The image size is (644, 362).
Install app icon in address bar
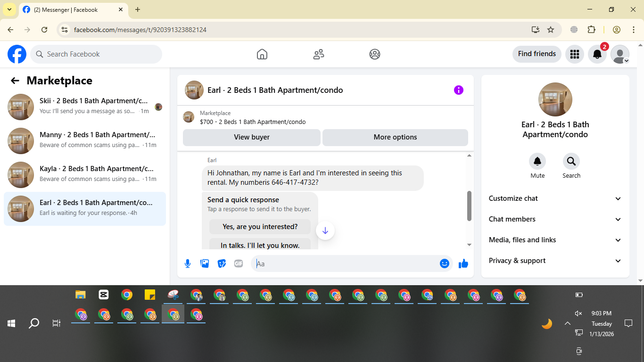pyautogui.click(x=535, y=30)
